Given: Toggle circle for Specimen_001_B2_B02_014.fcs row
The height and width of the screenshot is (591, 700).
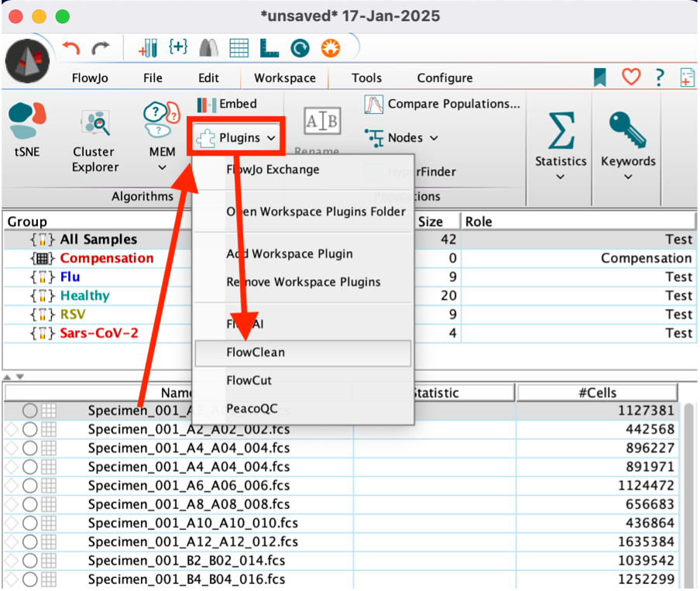Looking at the screenshot, I should point(30,561).
